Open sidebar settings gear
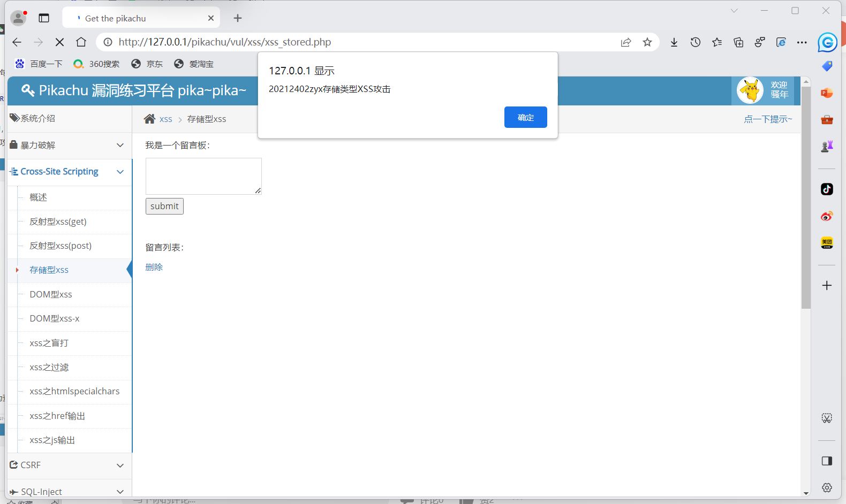Viewport: 846px width, 504px height. pos(827,487)
